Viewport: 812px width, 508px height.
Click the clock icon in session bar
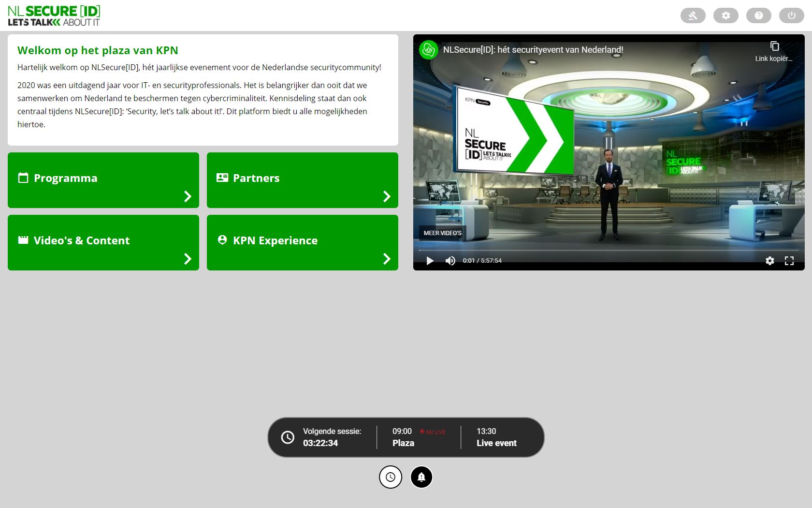tap(288, 437)
